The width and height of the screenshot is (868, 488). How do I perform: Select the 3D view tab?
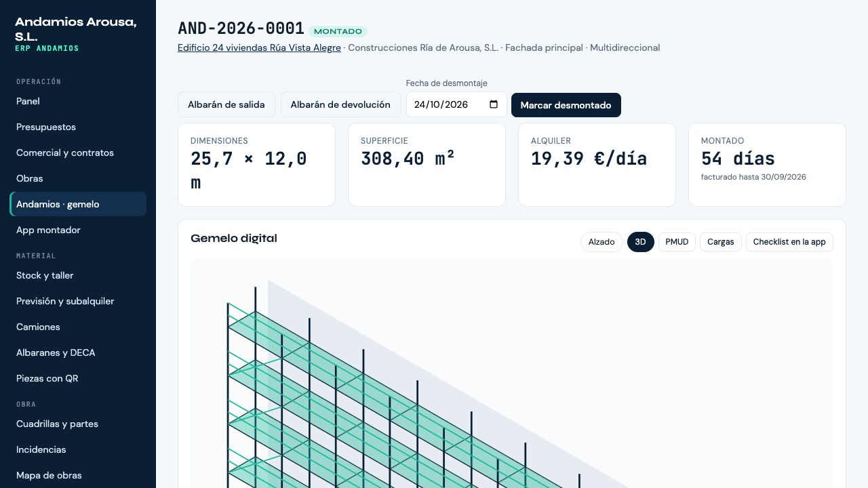click(x=641, y=242)
